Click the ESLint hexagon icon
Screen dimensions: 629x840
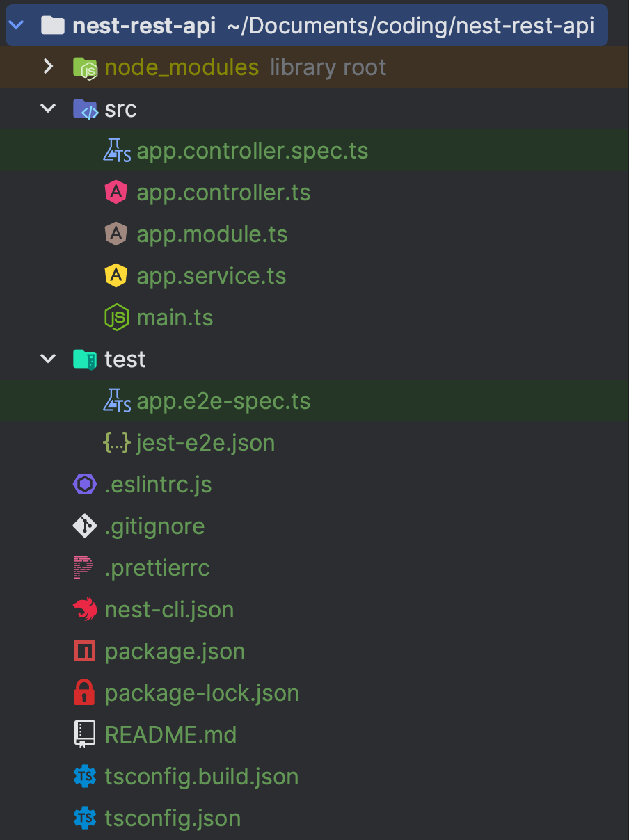[x=85, y=484]
